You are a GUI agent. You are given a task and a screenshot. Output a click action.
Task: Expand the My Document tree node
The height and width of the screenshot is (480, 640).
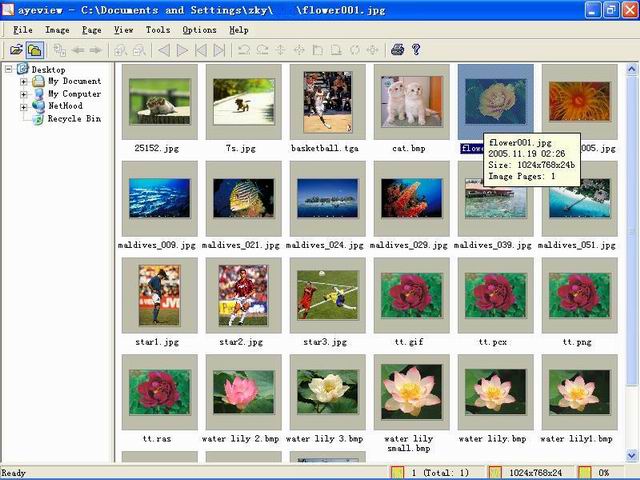coord(23,82)
